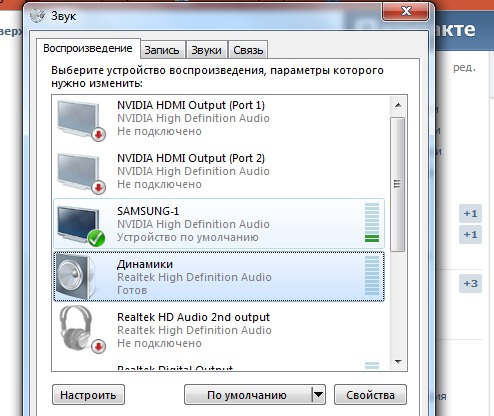Select the Динамики device name
494x416 pixels.
[x=145, y=264]
